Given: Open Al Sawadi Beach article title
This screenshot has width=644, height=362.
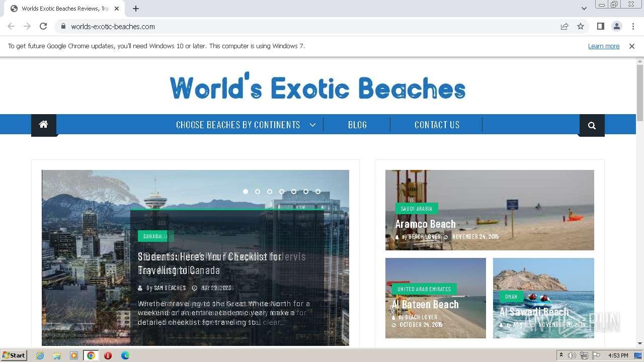Looking at the screenshot, I should coord(534,312).
